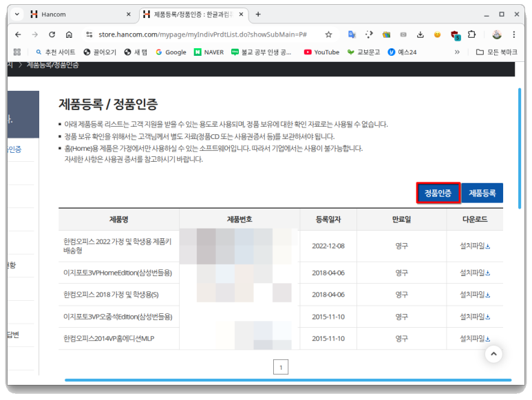The width and height of the screenshot is (532, 400).
Task: Open a new tab with the plus icon
Action: [x=258, y=14]
